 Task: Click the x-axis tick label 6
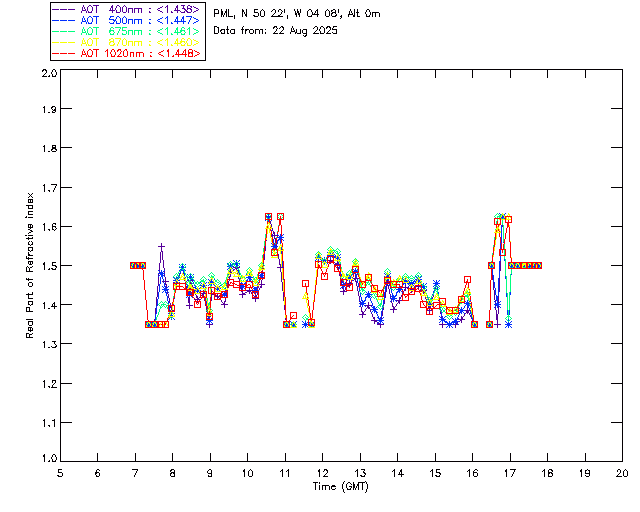(98, 473)
